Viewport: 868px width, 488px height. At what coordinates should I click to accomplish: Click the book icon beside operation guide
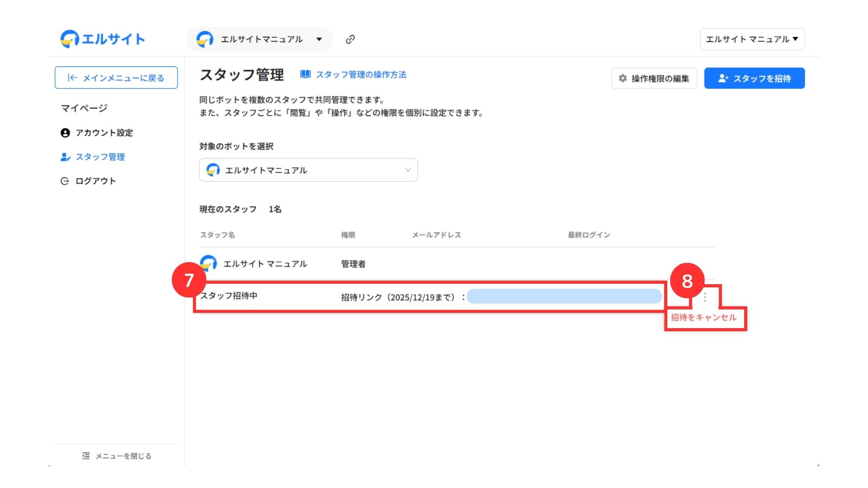306,74
